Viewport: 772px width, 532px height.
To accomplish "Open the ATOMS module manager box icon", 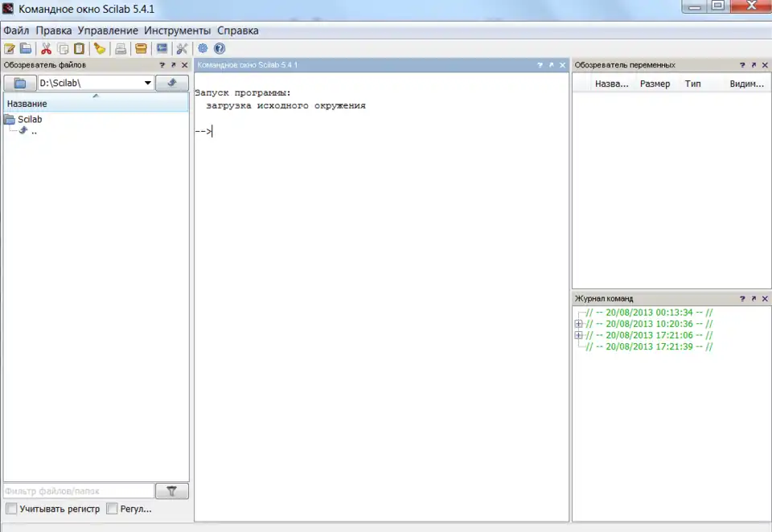I will (x=141, y=48).
